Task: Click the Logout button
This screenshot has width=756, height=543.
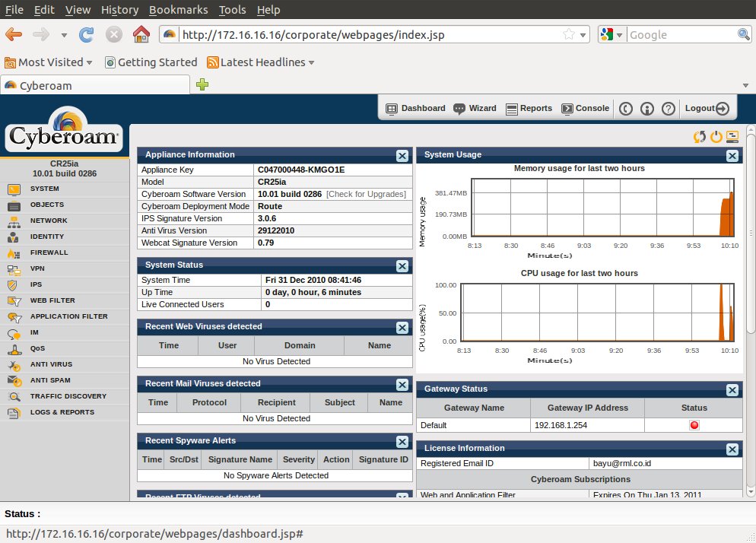Action: click(707, 109)
